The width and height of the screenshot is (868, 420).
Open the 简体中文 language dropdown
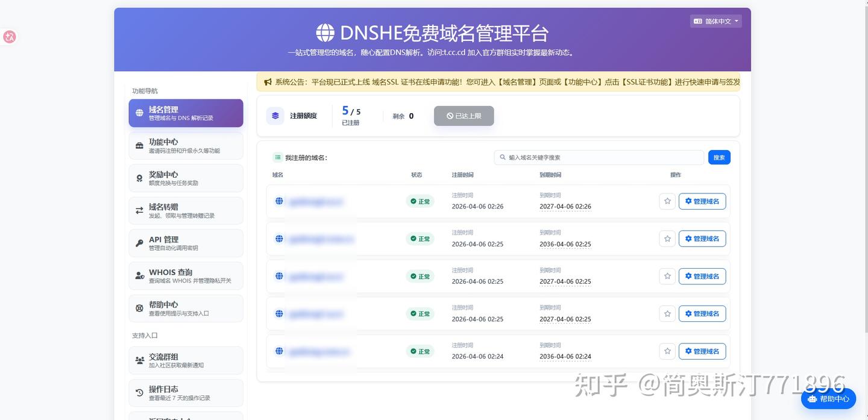tap(715, 21)
